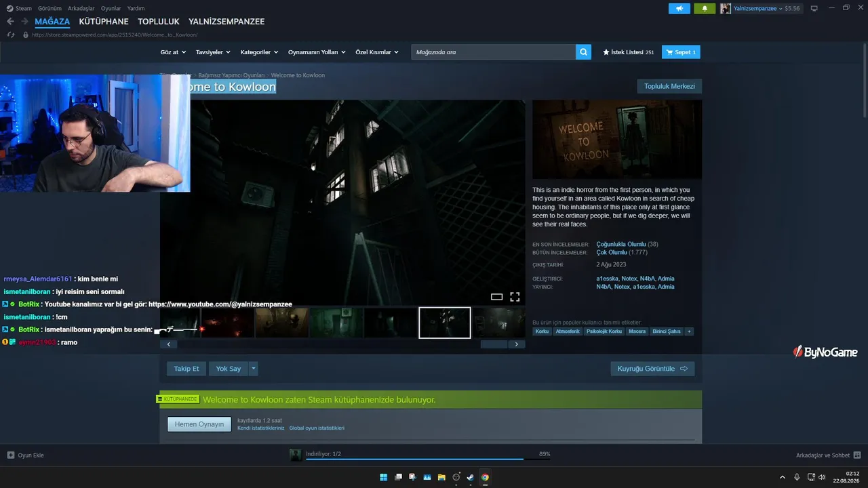Open the YALNİZSEMPANZEE profile tab
The width and height of the screenshot is (868, 488).
226,22
